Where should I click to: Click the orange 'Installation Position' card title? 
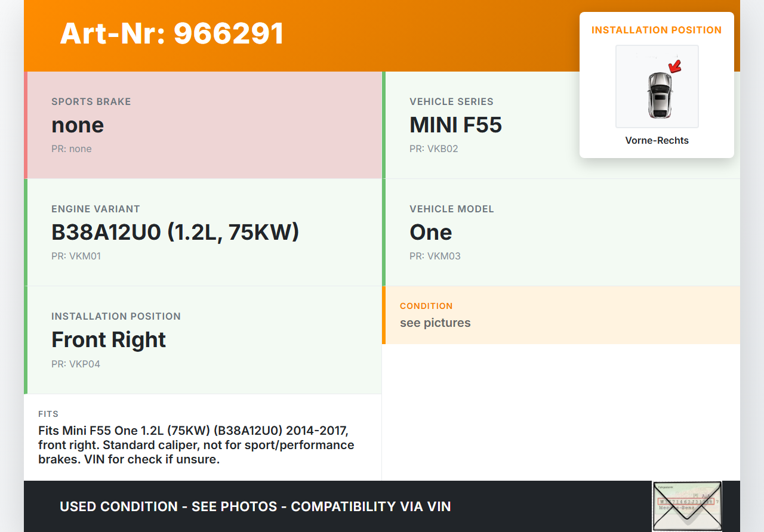tap(657, 30)
